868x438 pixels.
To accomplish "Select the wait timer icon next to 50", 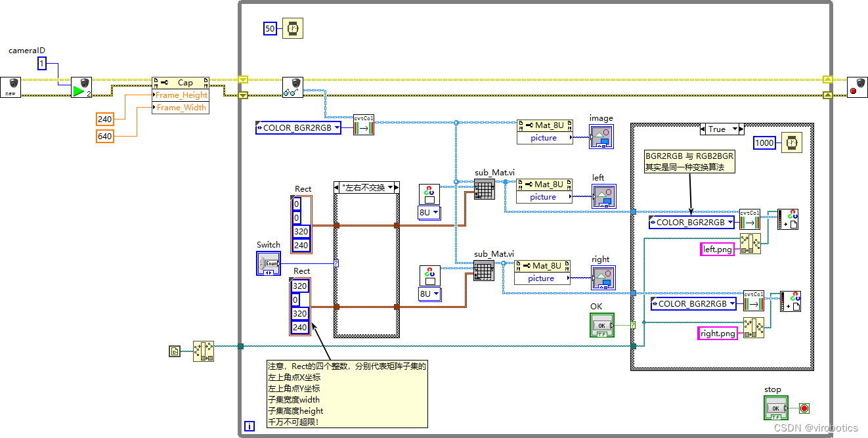I will [293, 28].
